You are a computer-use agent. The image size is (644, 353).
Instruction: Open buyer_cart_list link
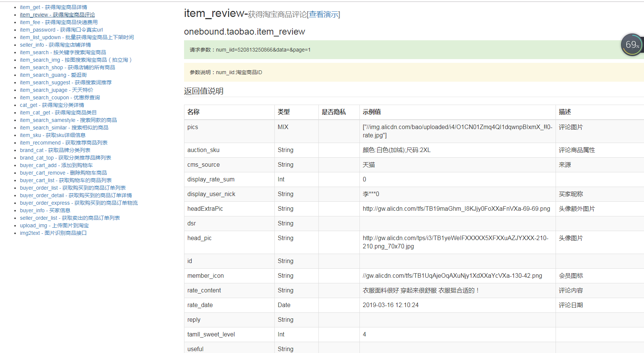click(x=66, y=180)
